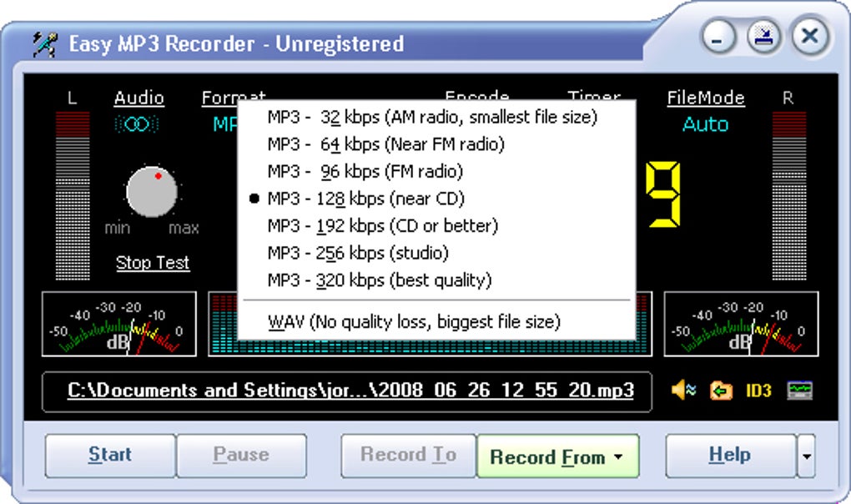851x504 pixels.
Task: Click the left dB VU meter
Action: [x=118, y=324]
